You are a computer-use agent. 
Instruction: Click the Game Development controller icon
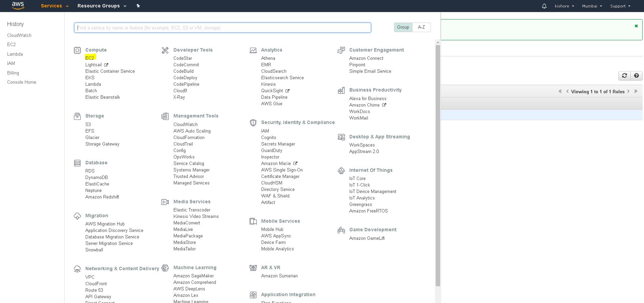pos(341,230)
